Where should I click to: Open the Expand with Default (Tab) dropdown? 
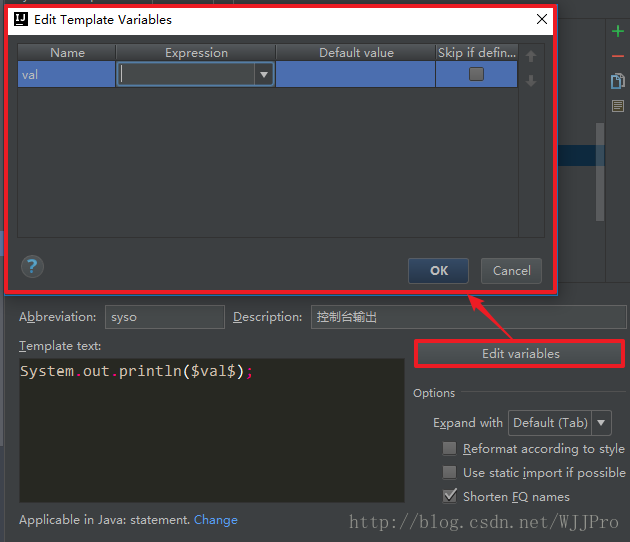coord(602,423)
